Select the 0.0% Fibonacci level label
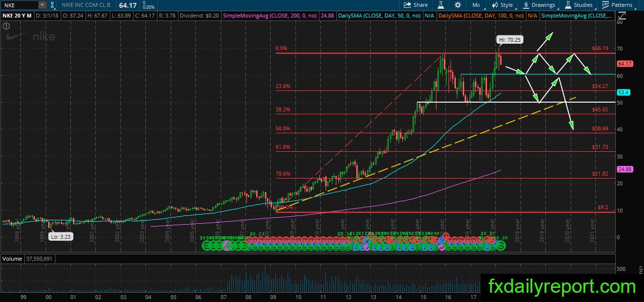The width and height of the screenshot is (644, 302). (x=281, y=48)
